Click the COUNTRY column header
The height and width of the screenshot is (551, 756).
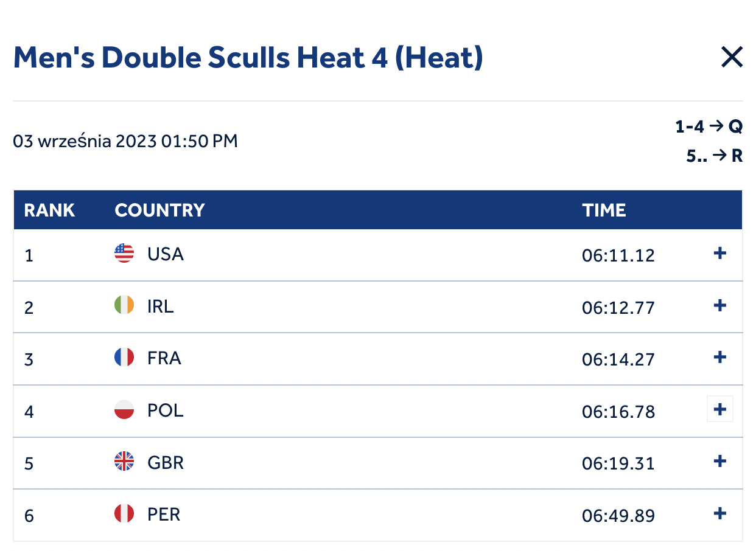(159, 210)
